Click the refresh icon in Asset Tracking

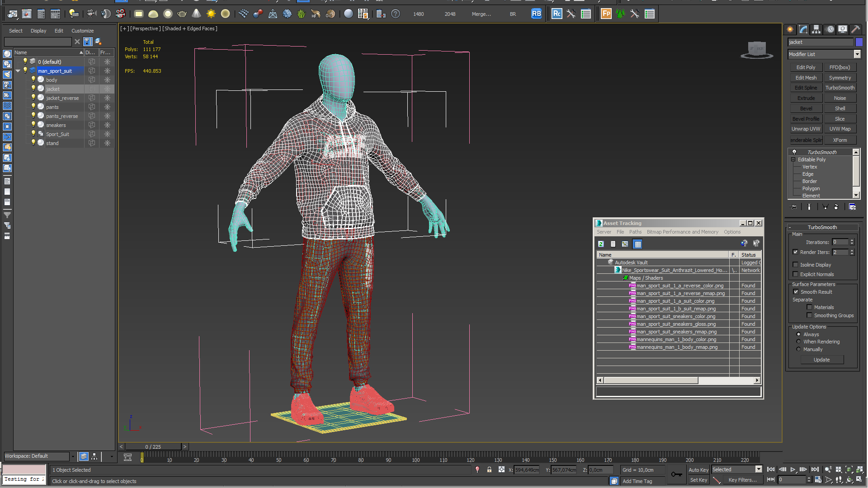click(601, 244)
